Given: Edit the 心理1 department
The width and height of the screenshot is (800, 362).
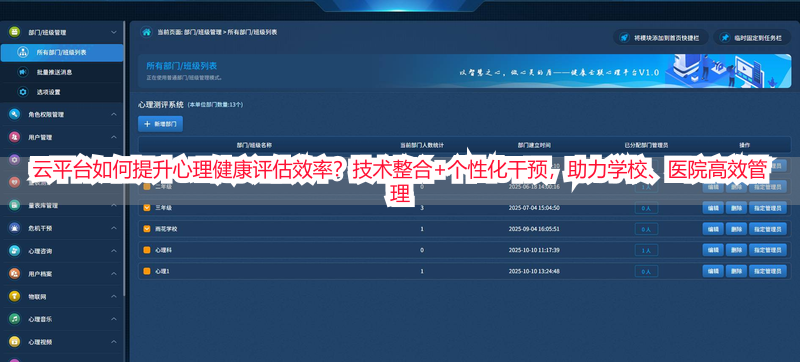Looking at the screenshot, I should pos(713,271).
